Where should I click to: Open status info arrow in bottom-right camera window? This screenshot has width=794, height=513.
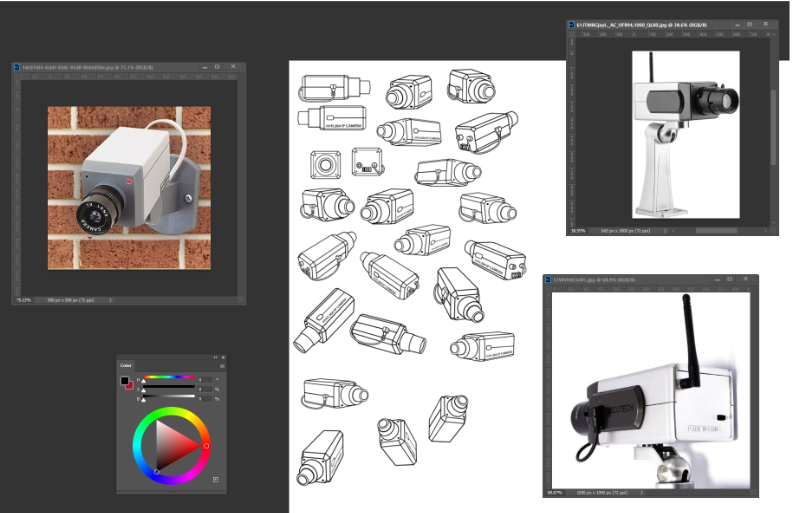coord(641,492)
